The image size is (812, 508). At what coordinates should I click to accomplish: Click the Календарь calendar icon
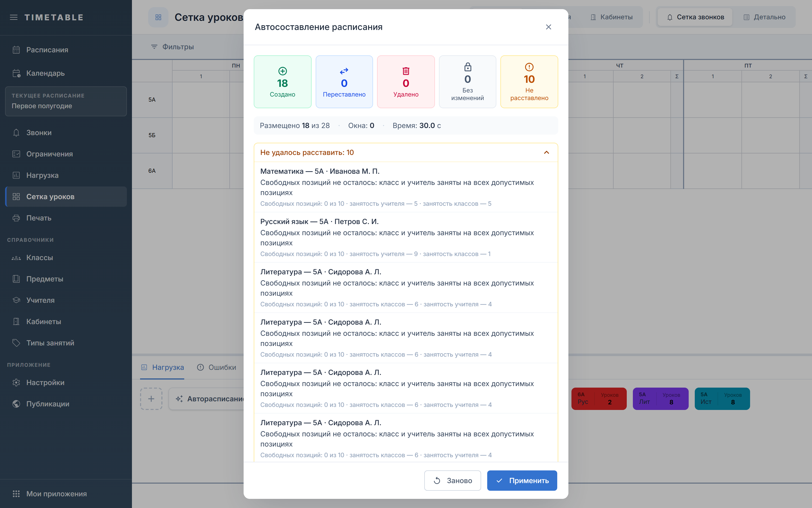pyautogui.click(x=16, y=73)
